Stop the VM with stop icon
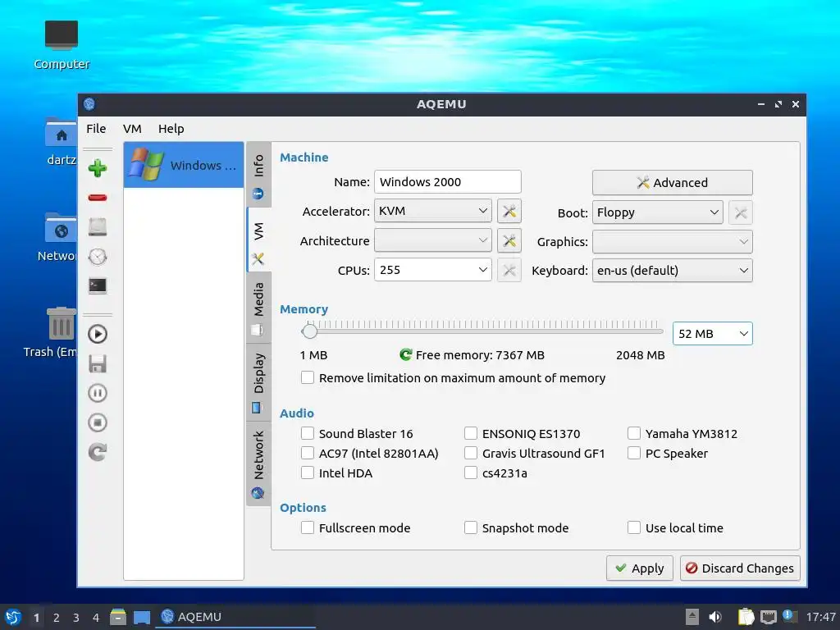 coord(98,422)
